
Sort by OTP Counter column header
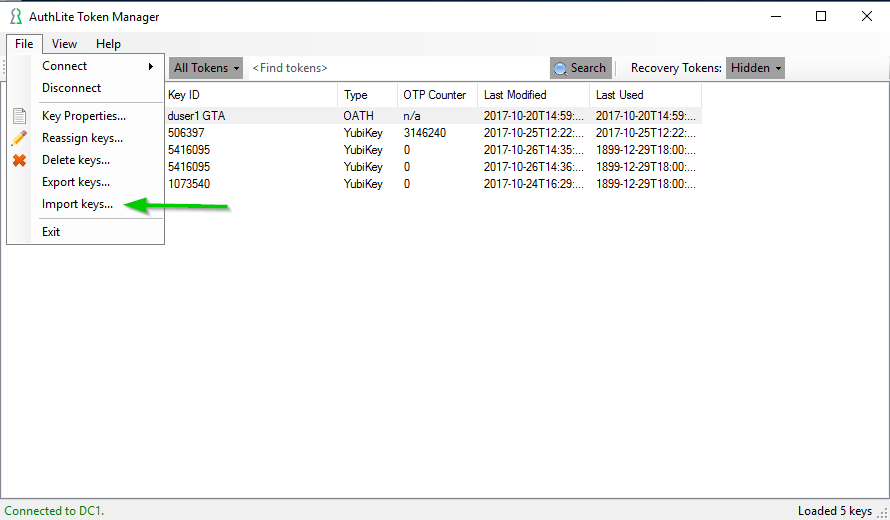(x=437, y=95)
